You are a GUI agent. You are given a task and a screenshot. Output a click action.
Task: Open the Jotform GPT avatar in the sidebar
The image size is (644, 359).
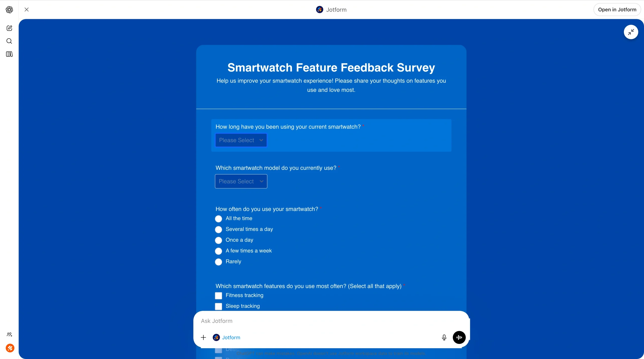coord(10,348)
